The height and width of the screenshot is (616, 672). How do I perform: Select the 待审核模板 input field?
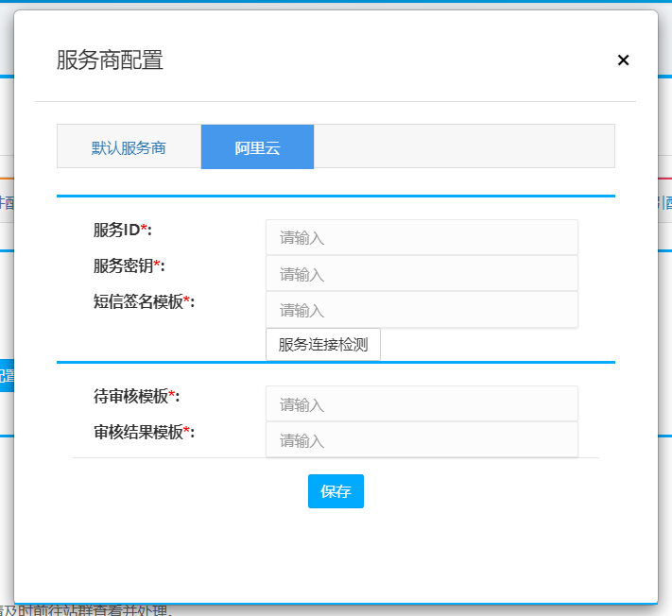click(421, 404)
